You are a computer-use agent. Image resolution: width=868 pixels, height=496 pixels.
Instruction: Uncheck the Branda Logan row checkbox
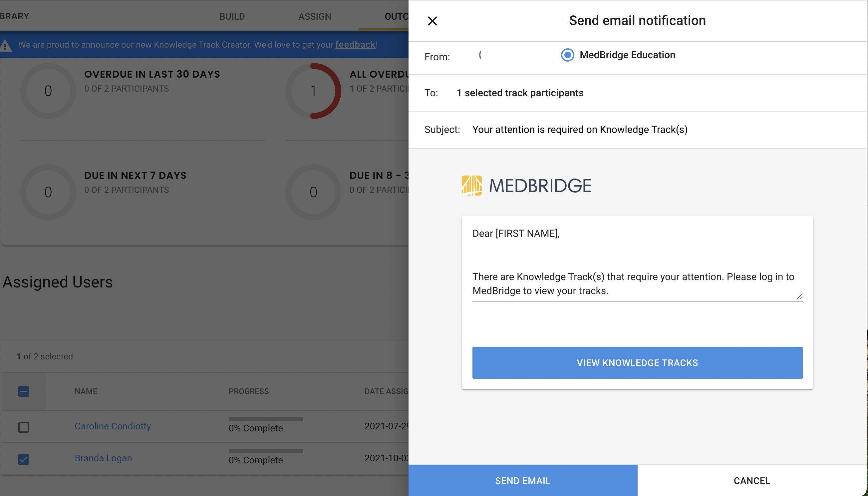coord(24,459)
